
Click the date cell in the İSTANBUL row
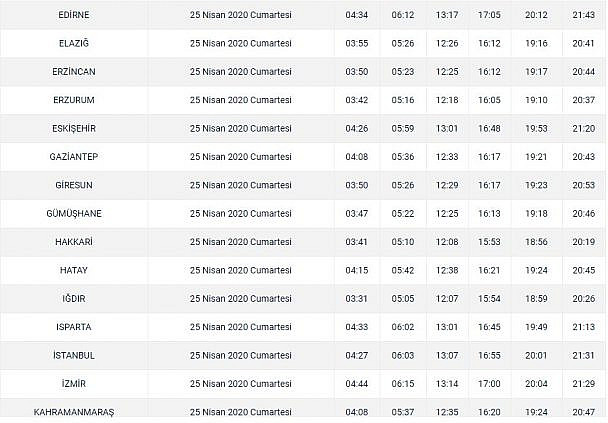click(x=241, y=355)
